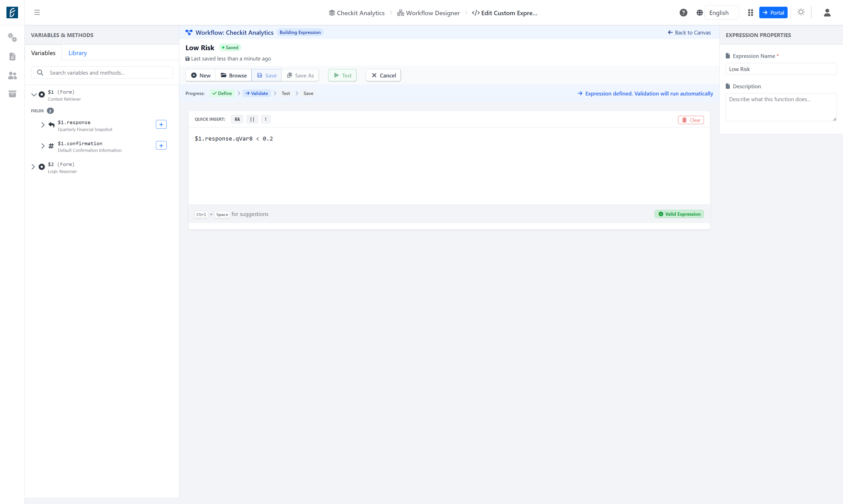Open the users group sidebar icon
Viewport: 843px width, 504px height.
coord(12,75)
